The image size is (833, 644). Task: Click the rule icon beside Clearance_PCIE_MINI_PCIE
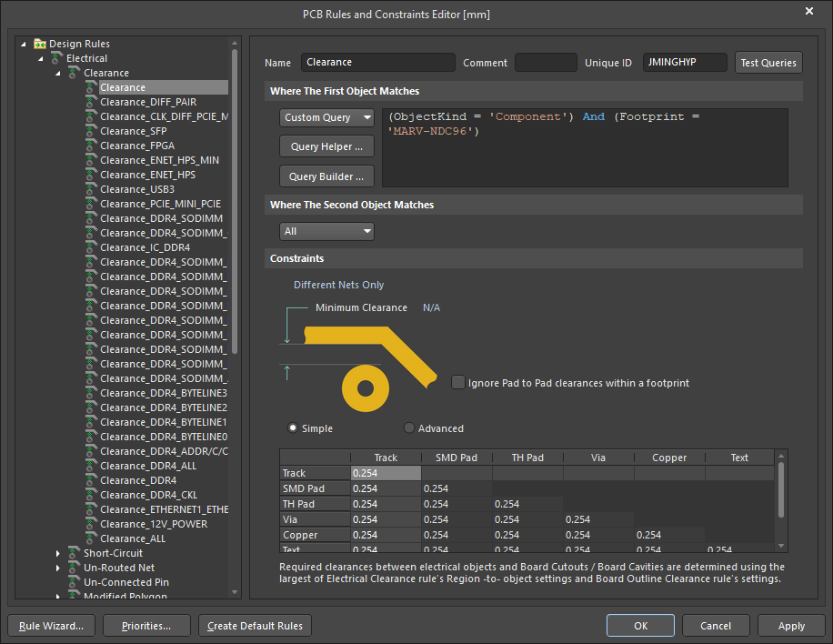(91, 204)
